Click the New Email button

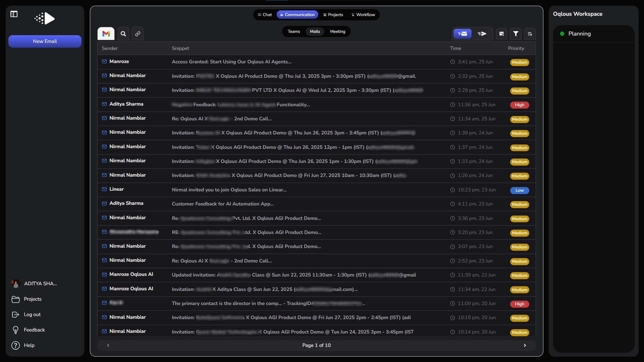pos(45,41)
